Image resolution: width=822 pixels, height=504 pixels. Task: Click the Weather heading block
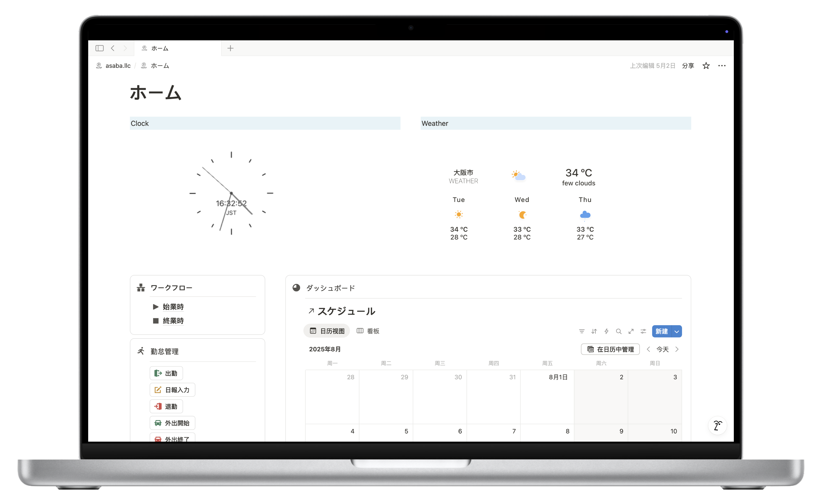point(556,123)
